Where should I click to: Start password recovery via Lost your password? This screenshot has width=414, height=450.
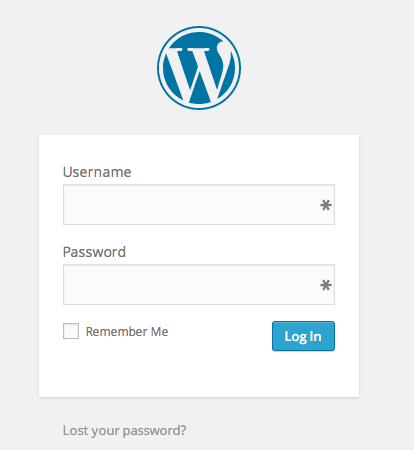124,431
